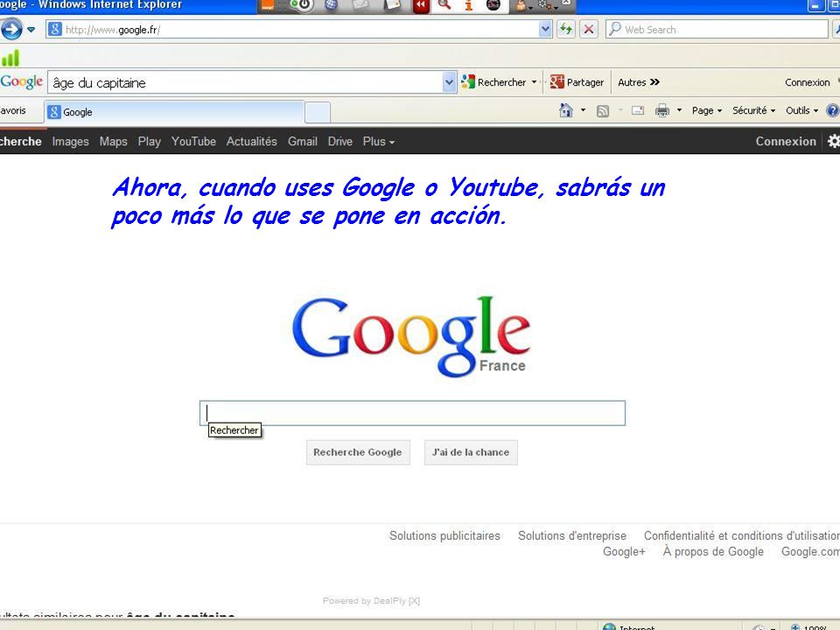The image size is (840, 630).
Task: Click the main Google search input box
Action: click(412, 413)
